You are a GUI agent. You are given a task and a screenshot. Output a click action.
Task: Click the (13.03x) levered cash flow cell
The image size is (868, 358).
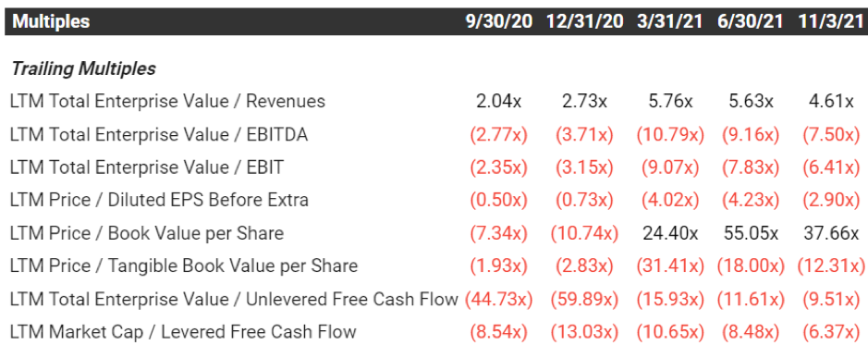pos(584,332)
